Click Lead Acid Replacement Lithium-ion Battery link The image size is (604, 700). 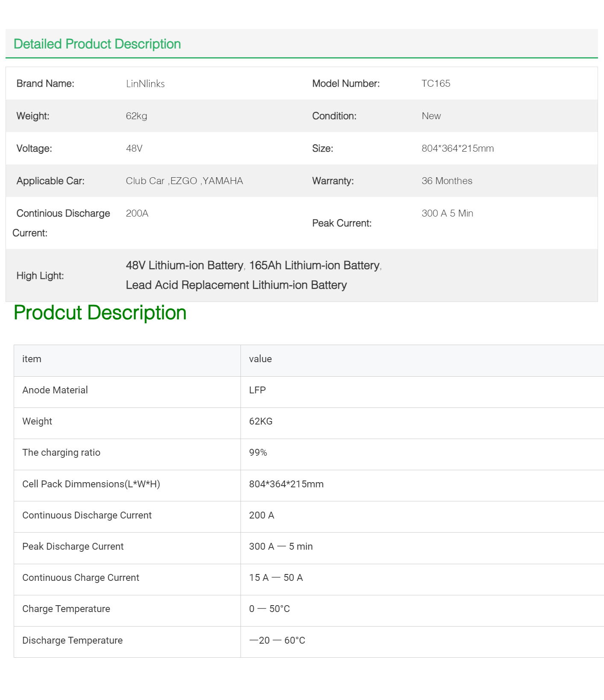pos(236,285)
